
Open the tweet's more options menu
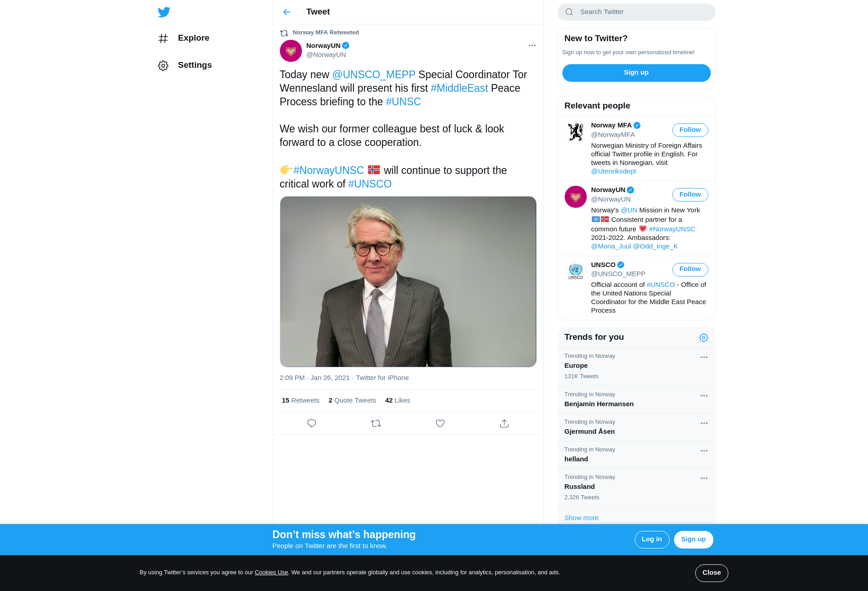tap(532, 46)
